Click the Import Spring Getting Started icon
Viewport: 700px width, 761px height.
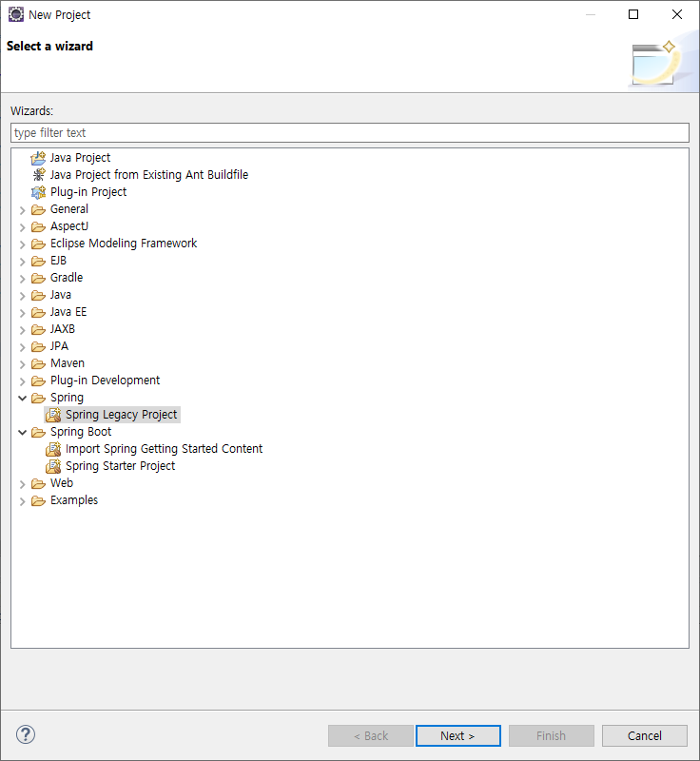pyautogui.click(x=53, y=449)
